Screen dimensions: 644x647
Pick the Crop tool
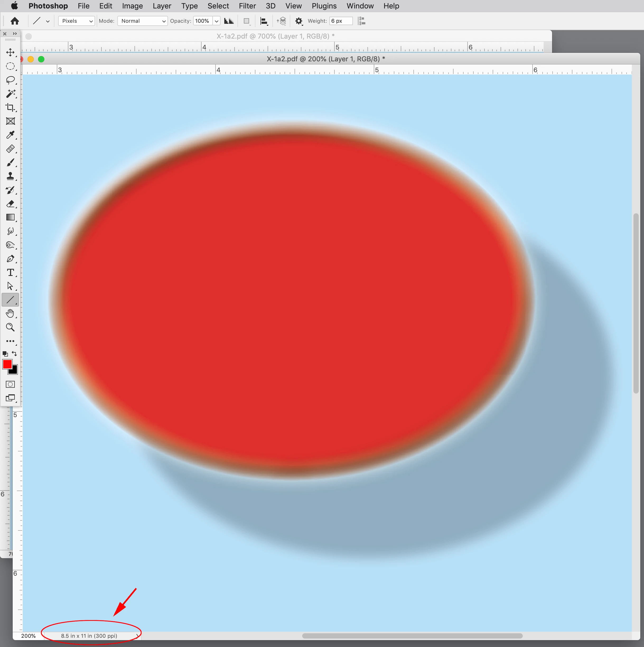(x=10, y=108)
